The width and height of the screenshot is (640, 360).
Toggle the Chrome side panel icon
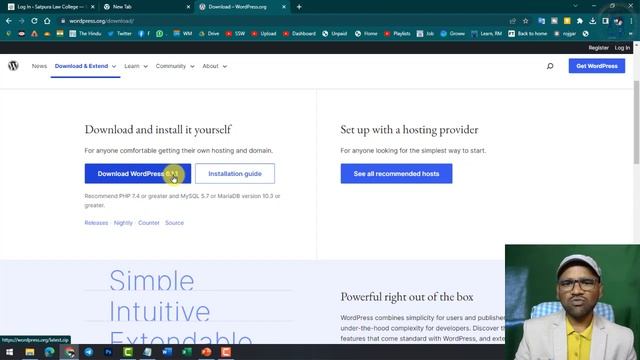tap(605, 21)
